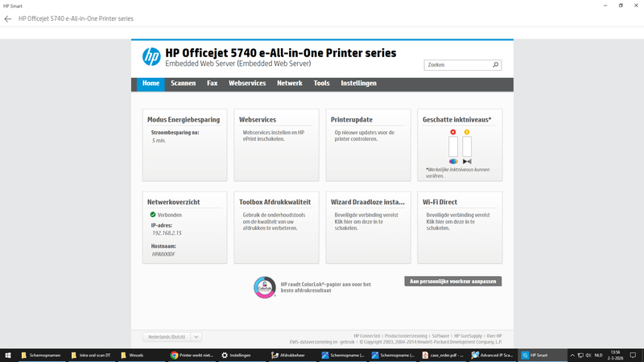This screenshot has width=644, height=362.
Task: Click the tri-color ink level bar
Action: pos(453,146)
